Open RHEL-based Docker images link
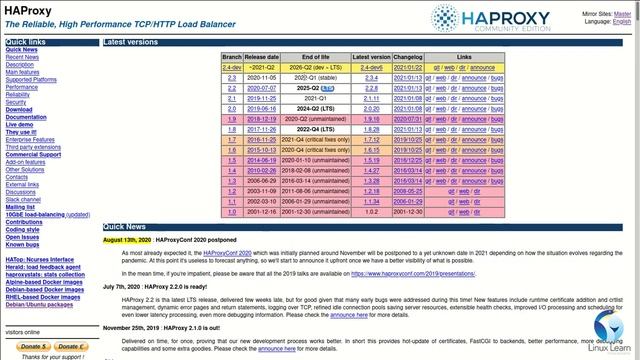Screen dimensions: 640x360 pyautogui.click(x=42, y=297)
